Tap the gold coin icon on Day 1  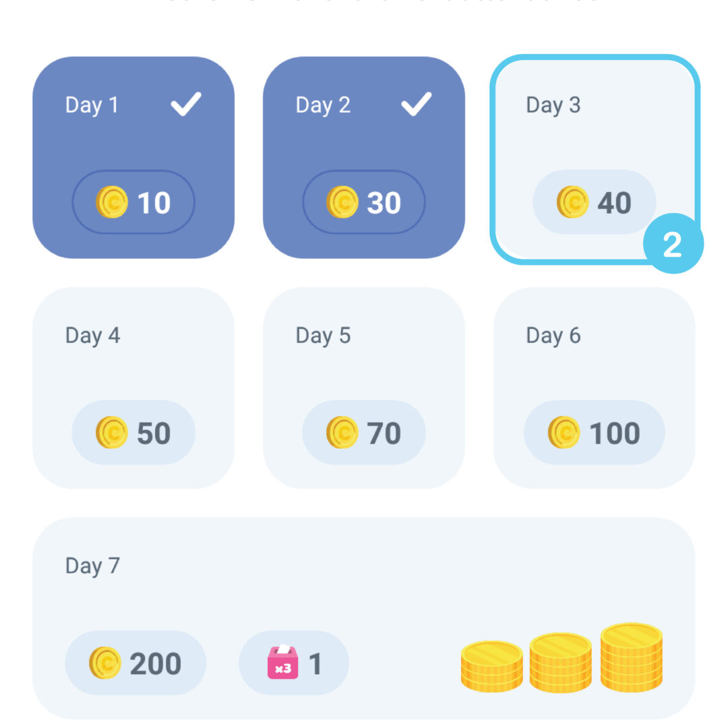pyautogui.click(x=112, y=202)
